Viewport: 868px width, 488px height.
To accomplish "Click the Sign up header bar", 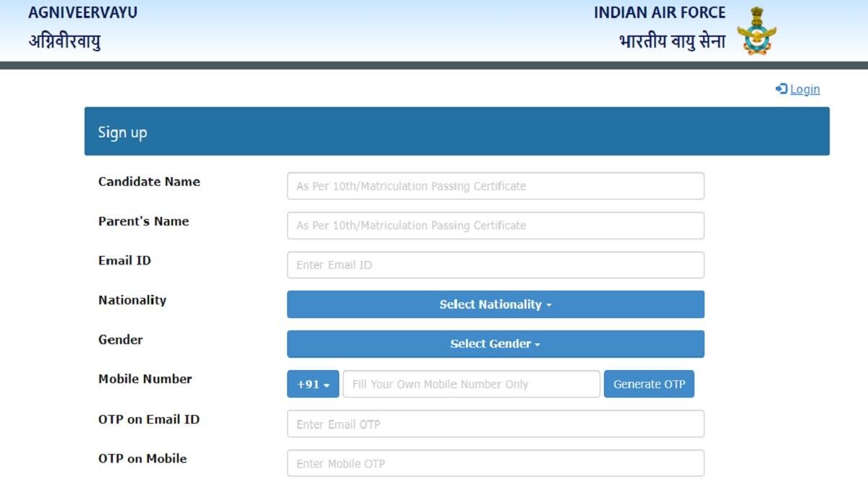I will (x=456, y=132).
